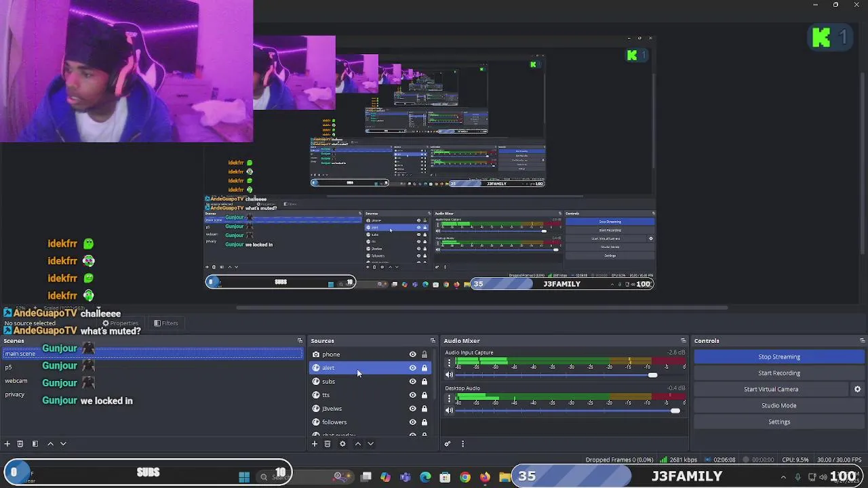Click the OBS preview canvas

point(430,163)
